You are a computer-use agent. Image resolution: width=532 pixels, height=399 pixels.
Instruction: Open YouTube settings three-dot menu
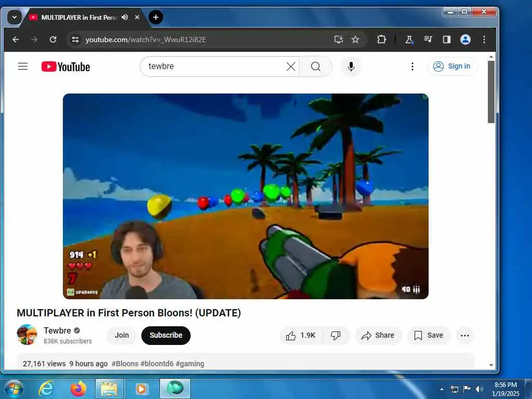tap(412, 66)
